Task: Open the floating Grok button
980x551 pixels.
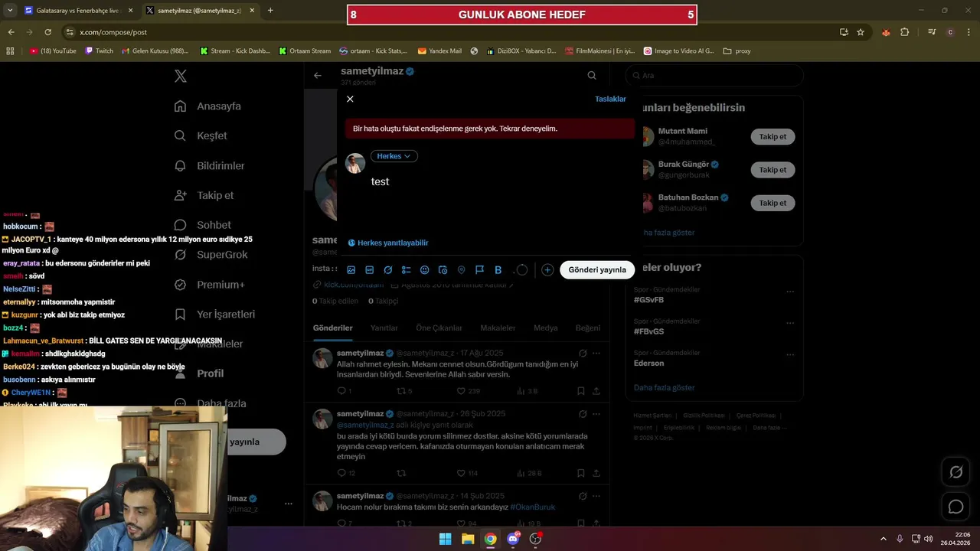Action: point(956,472)
